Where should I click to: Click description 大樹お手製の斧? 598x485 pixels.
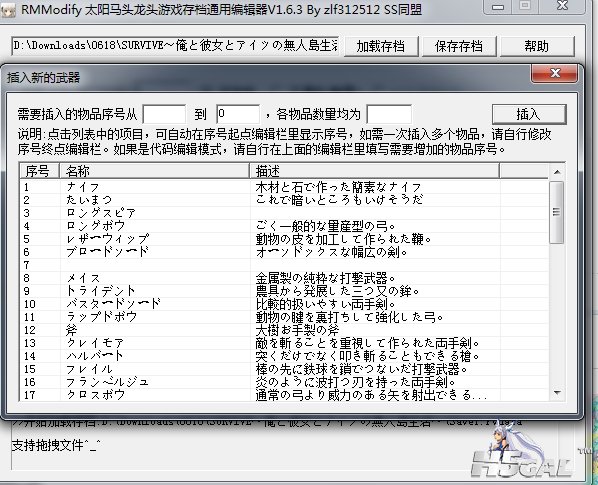coord(297,330)
